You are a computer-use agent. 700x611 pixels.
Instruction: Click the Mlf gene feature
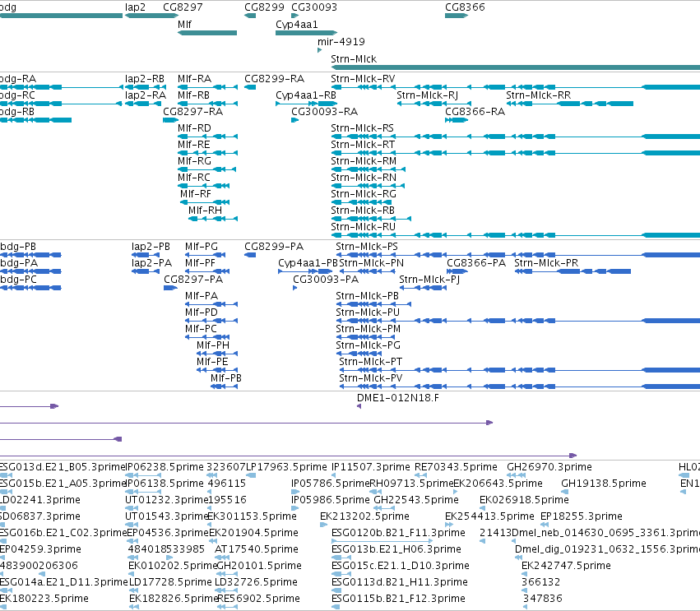(207, 33)
